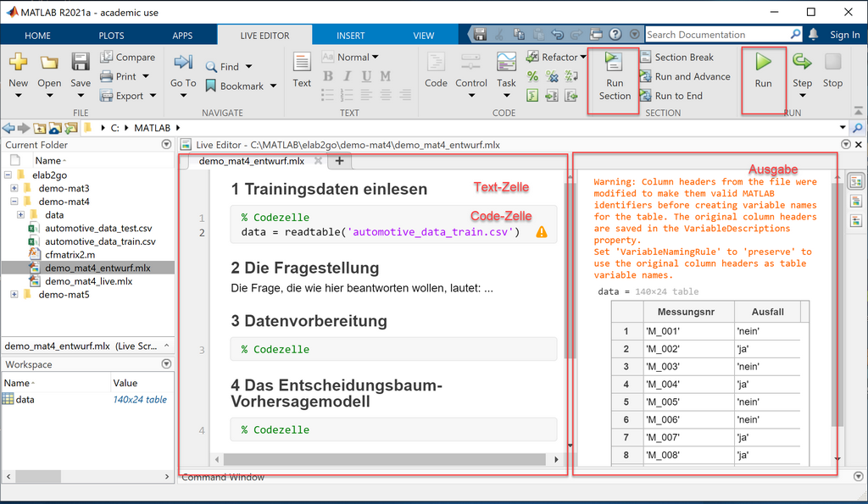Click the Copy icon in quick access toolbar
868x504 pixels.
(x=519, y=34)
